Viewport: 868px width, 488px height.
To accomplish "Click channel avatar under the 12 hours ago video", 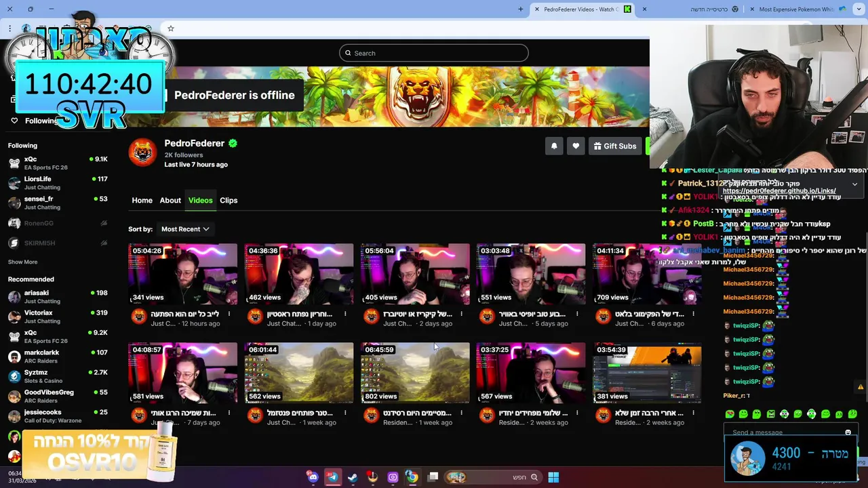I will click(138, 317).
